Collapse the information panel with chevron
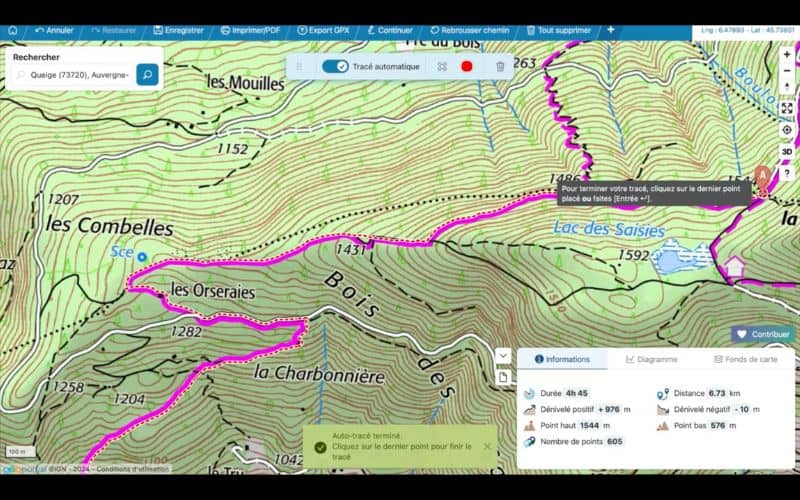 [x=503, y=355]
